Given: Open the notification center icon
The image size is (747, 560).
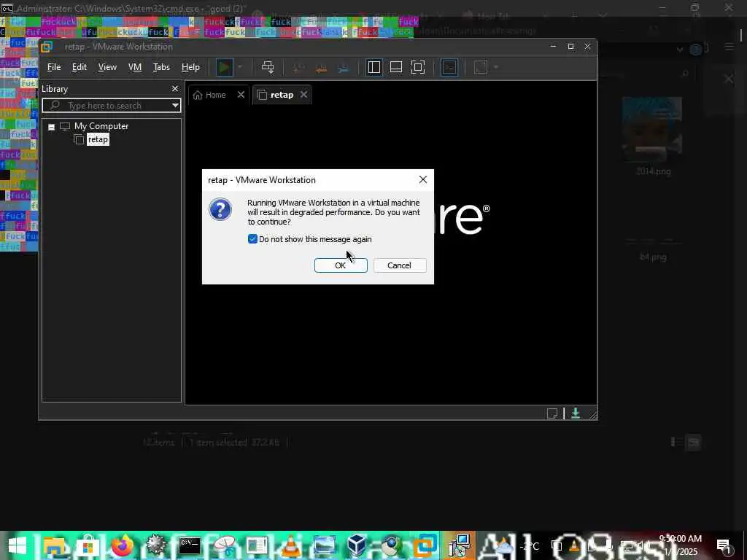Looking at the screenshot, I should pos(724,545).
